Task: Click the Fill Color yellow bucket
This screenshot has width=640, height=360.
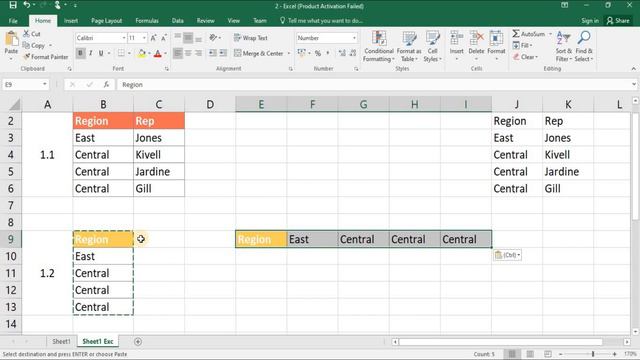Action: 142,53
